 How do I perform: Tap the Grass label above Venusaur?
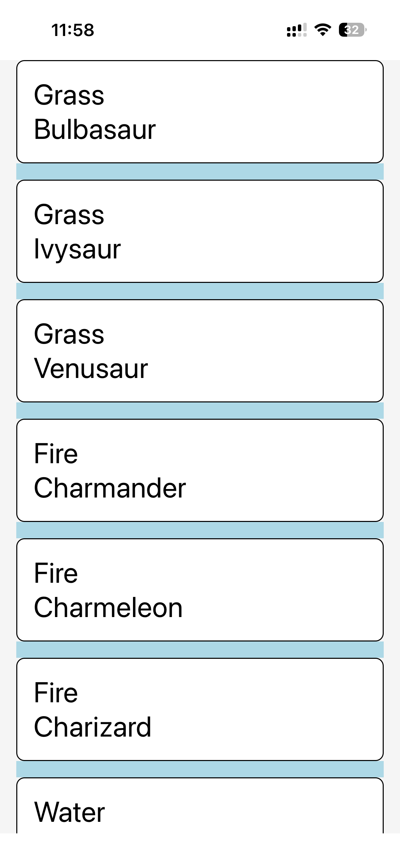[x=69, y=334]
